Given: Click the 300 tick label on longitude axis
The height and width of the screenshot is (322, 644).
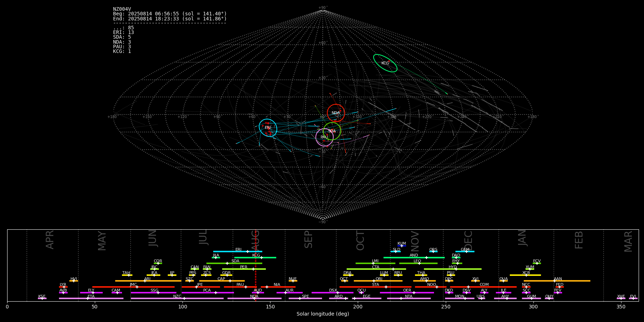Looking at the screenshot, I should tap(533, 307).
